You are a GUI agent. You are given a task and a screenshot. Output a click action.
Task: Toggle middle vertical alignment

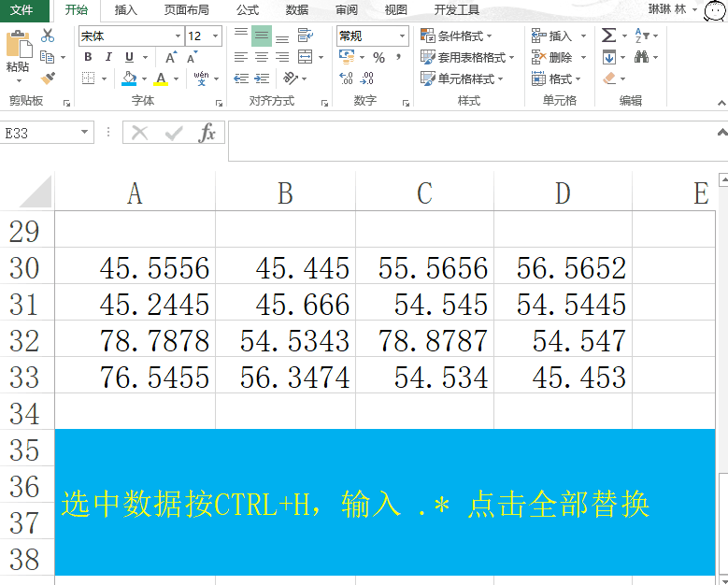point(262,36)
